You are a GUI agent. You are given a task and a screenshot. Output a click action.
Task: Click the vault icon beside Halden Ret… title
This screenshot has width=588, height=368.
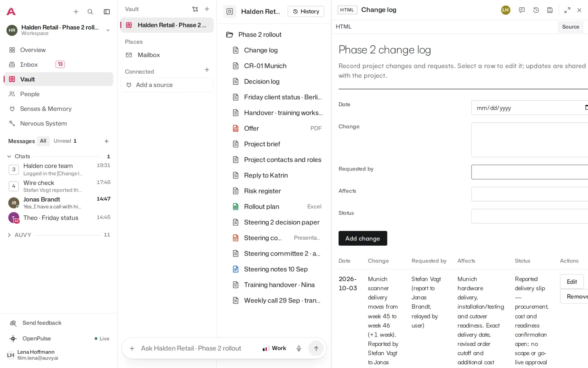pyautogui.click(x=230, y=11)
